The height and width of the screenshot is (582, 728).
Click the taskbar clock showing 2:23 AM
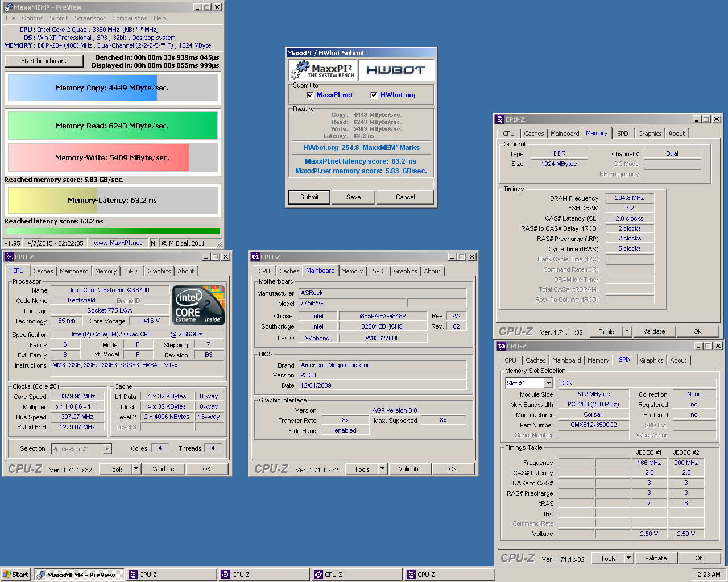click(709, 575)
